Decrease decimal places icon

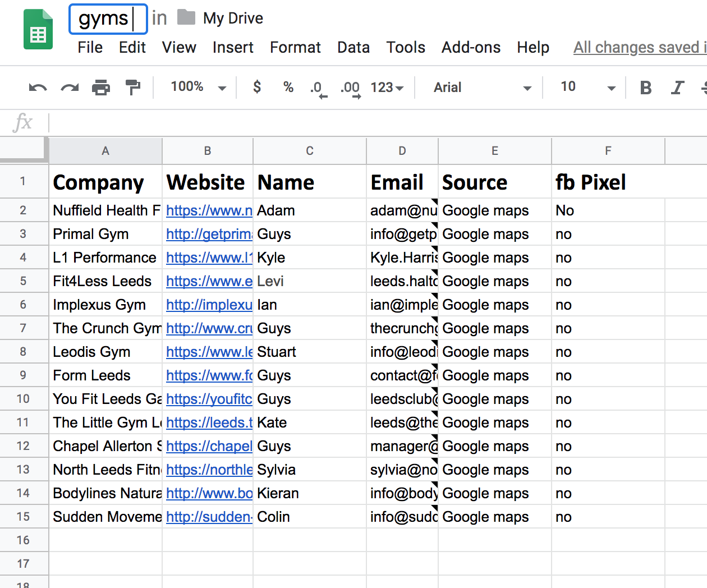click(318, 89)
